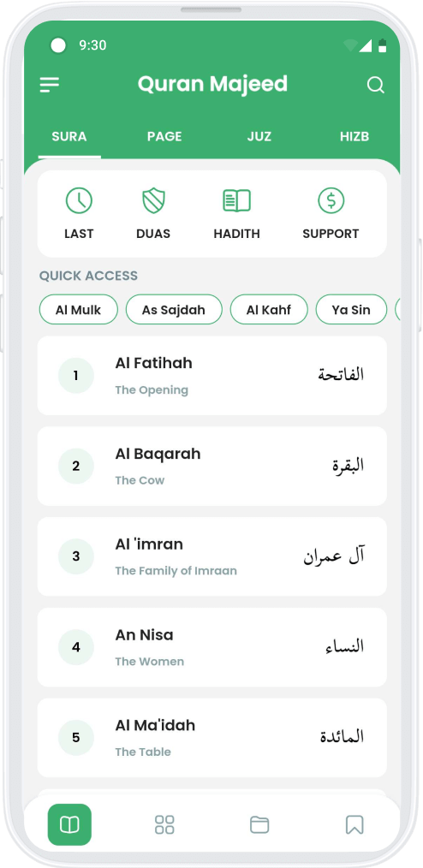423x868 pixels.
Task: Open the An Nisa sura entry
Action: point(212,647)
